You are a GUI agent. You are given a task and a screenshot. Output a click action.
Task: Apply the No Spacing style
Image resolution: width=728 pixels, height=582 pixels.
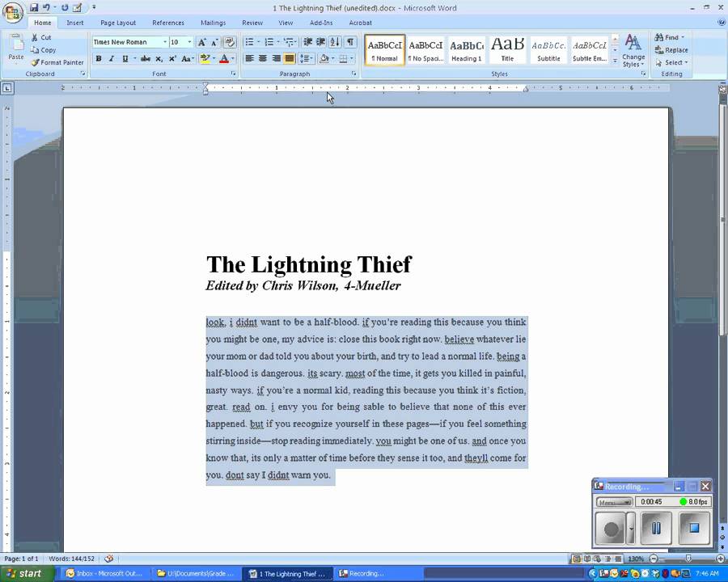[x=425, y=50]
